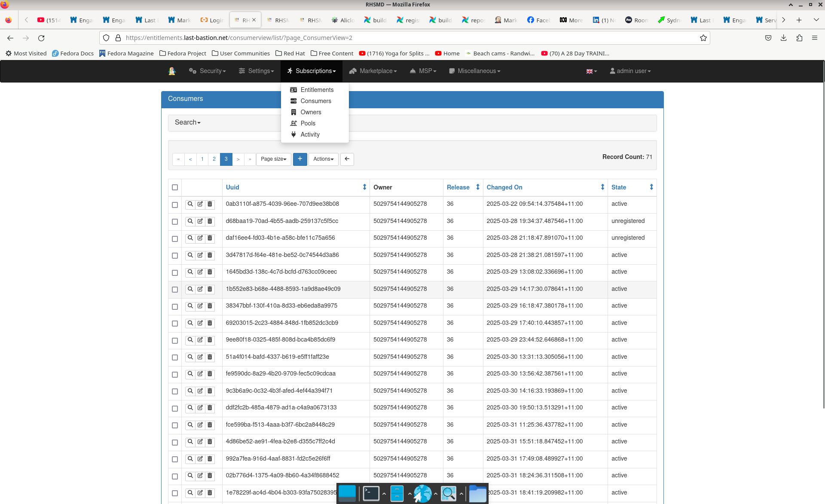The height and width of the screenshot is (504, 825).
Task: Click the back arrow icon next to Actions
Action: [x=347, y=159]
